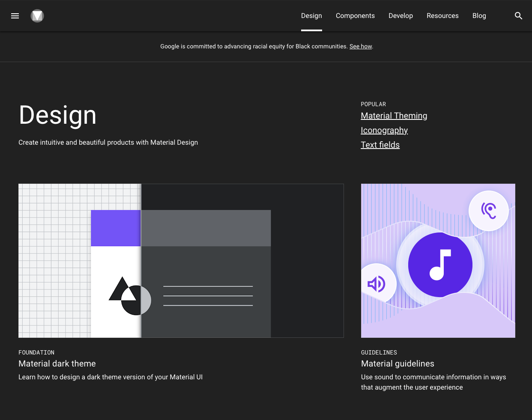Open the Material guidelines sound illustration
Viewport: 532px width, 420px height.
point(438,261)
